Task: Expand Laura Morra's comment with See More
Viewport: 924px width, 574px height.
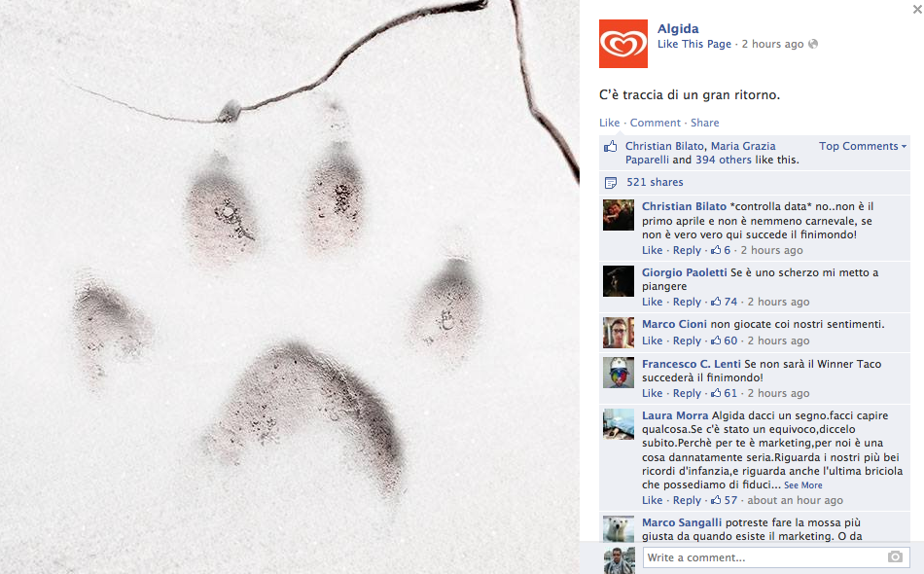Action: (x=802, y=485)
